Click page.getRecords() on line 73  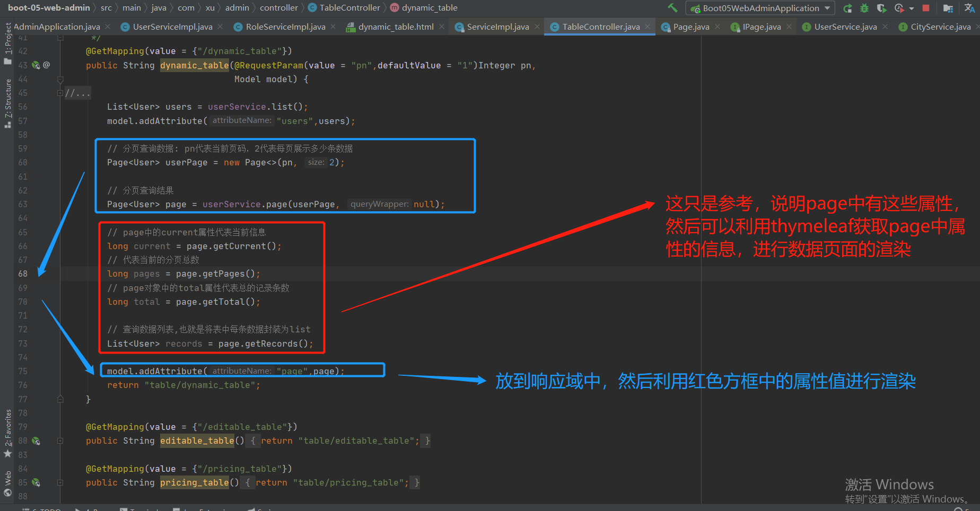point(263,343)
